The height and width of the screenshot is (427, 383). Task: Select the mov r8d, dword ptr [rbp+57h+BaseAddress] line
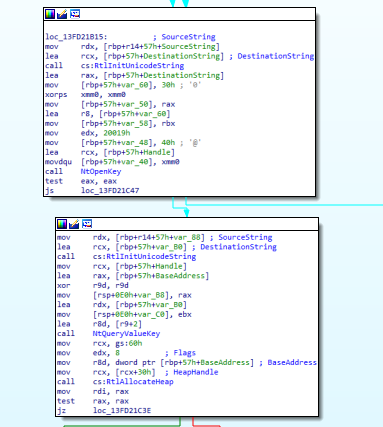tap(187, 363)
